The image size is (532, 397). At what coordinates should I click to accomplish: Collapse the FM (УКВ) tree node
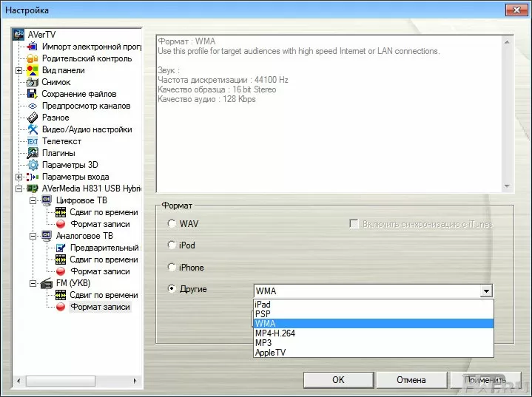pyautogui.click(x=33, y=283)
